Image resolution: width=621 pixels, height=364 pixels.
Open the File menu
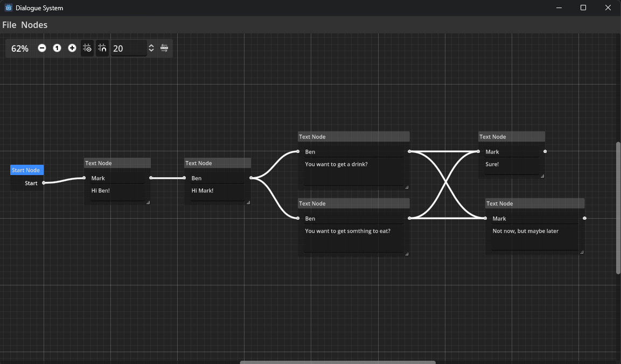coord(9,25)
